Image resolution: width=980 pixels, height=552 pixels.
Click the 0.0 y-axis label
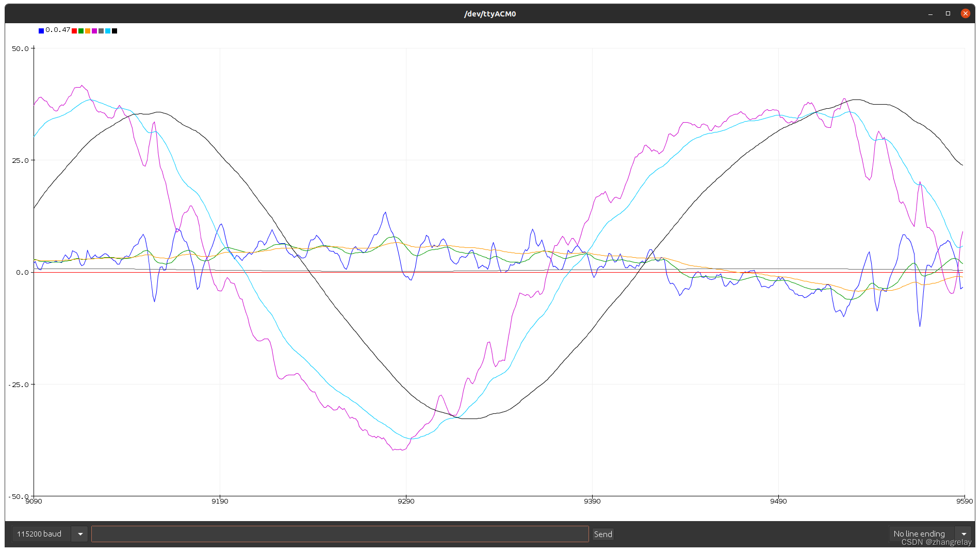click(x=23, y=272)
